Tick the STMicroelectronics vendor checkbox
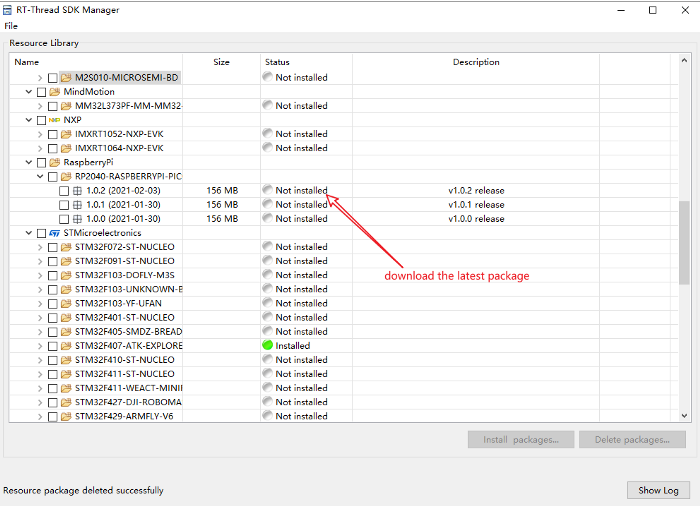The image size is (700, 506). 42,233
